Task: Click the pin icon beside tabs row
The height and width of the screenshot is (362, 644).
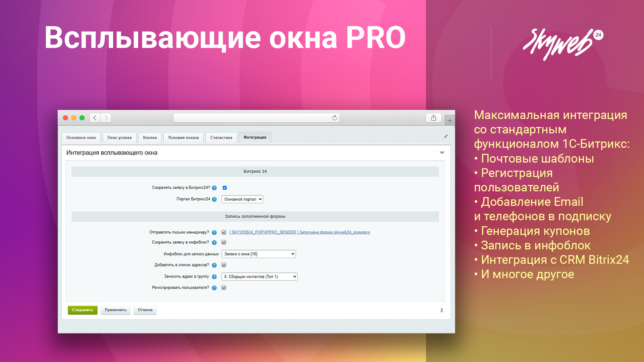Action: coord(445,137)
